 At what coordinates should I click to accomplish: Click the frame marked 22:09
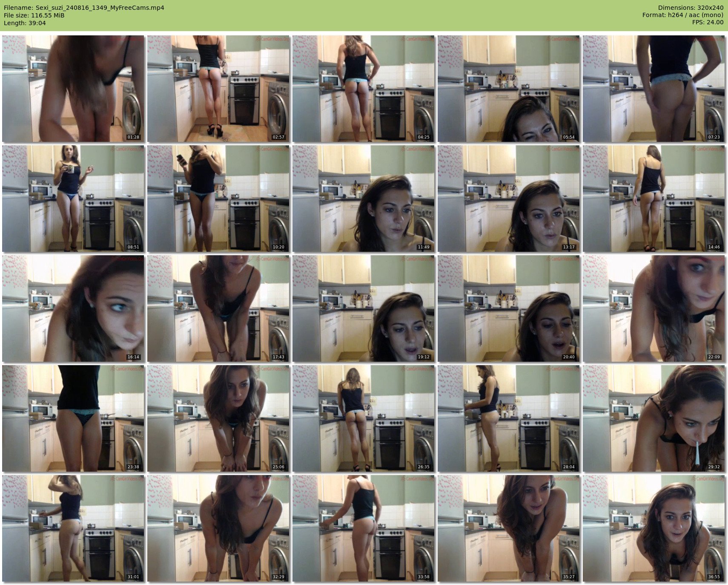pyautogui.click(x=654, y=308)
